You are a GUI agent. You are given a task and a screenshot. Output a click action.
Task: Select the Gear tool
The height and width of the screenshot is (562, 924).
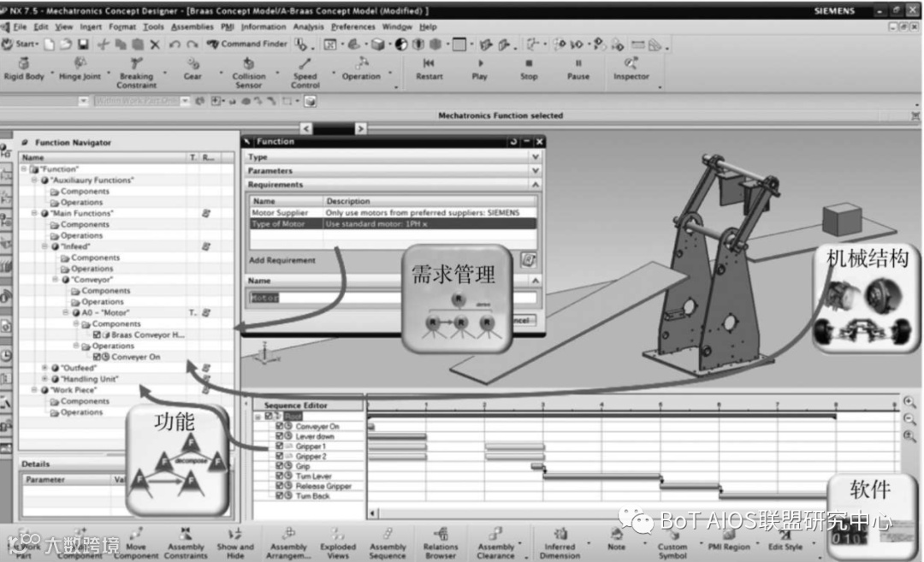click(x=192, y=69)
